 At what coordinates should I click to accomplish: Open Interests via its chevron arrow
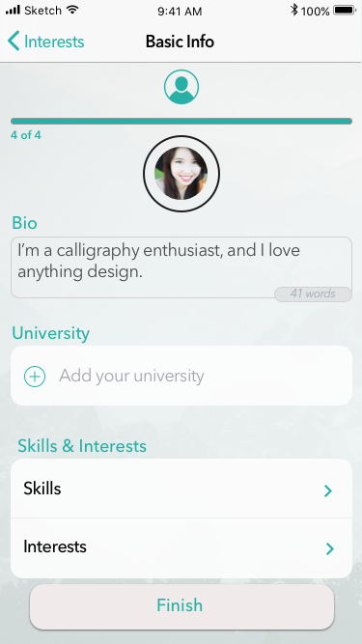pyautogui.click(x=329, y=548)
